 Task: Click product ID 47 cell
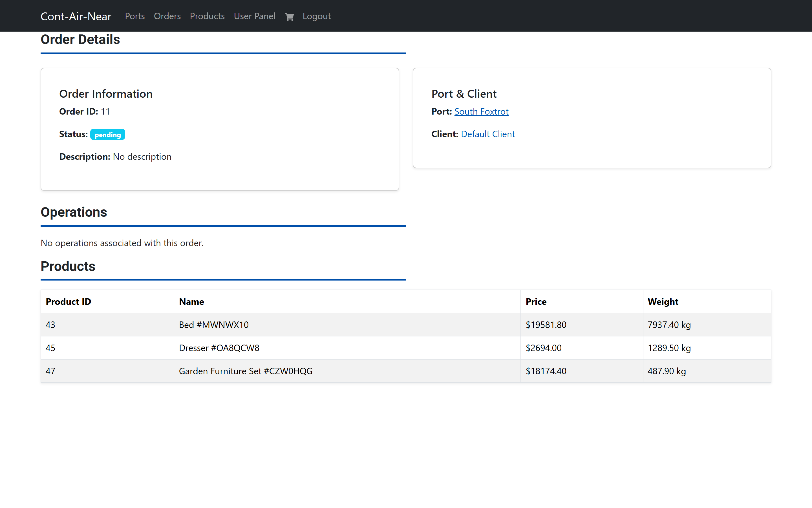pyautogui.click(x=107, y=371)
